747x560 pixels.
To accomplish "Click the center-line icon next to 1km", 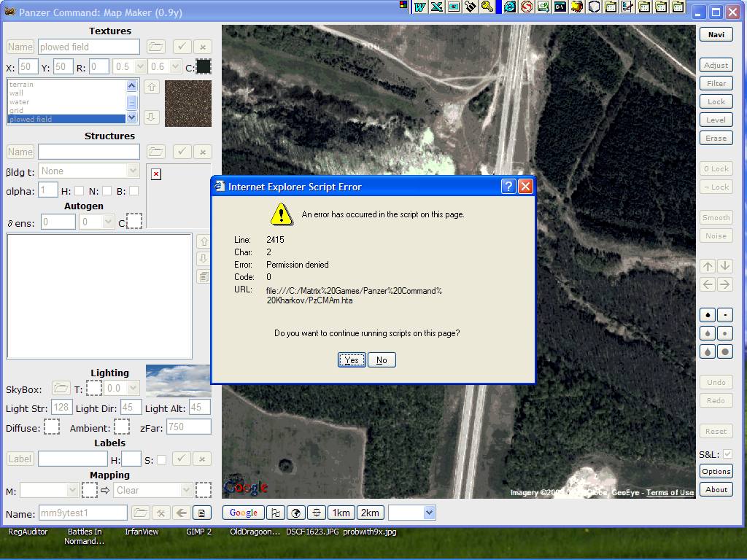I will click(317, 513).
